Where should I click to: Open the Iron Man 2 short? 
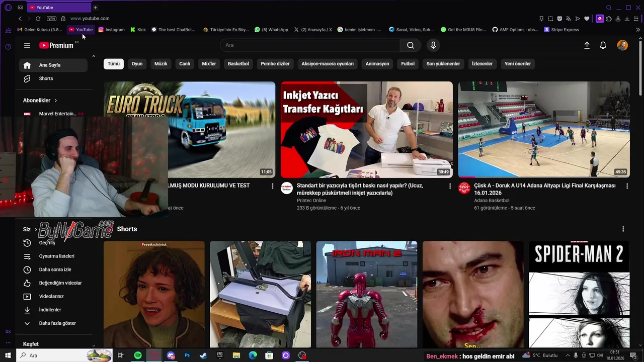(367, 295)
